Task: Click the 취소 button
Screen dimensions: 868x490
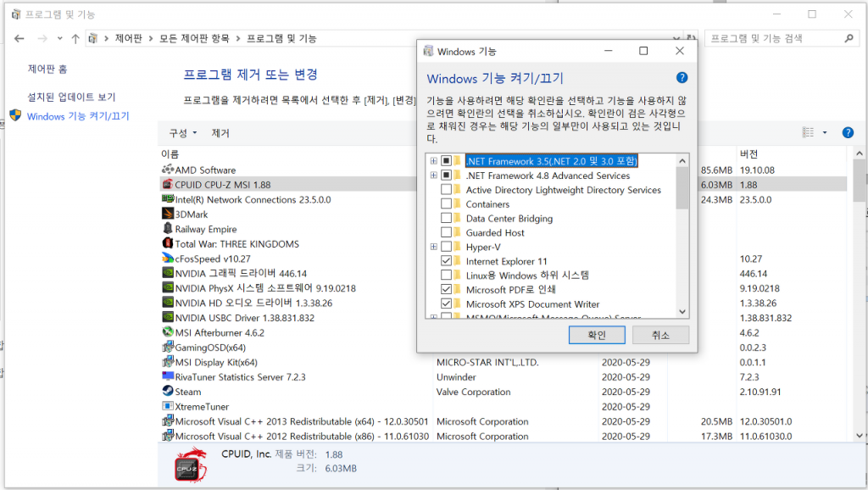Action: (x=660, y=335)
